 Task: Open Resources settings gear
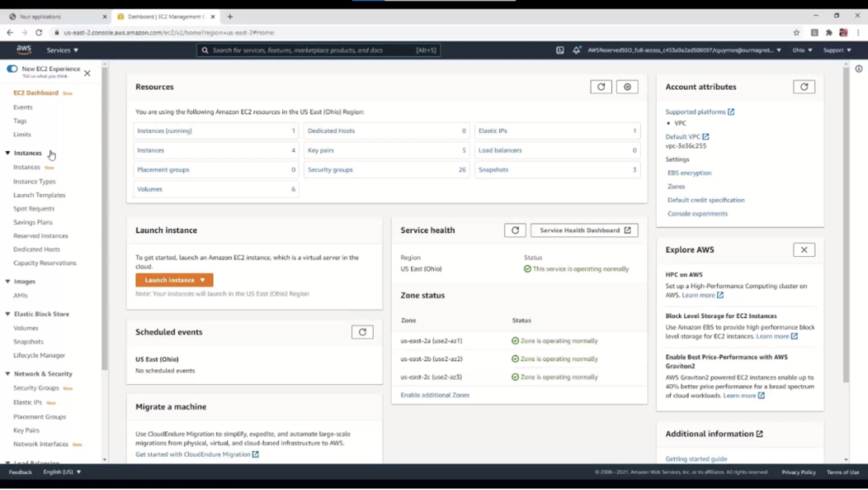[627, 87]
